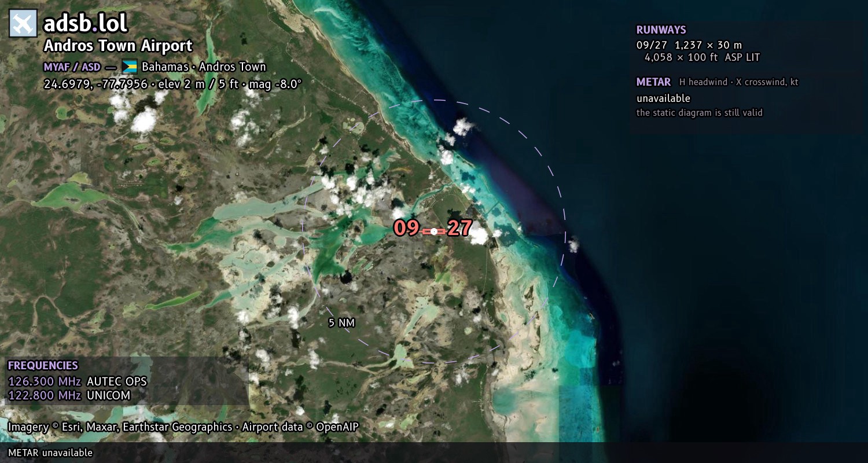This screenshot has width=868, height=463.
Task: Click the adsb.lol airplane logo icon
Action: [x=23, y=24]
